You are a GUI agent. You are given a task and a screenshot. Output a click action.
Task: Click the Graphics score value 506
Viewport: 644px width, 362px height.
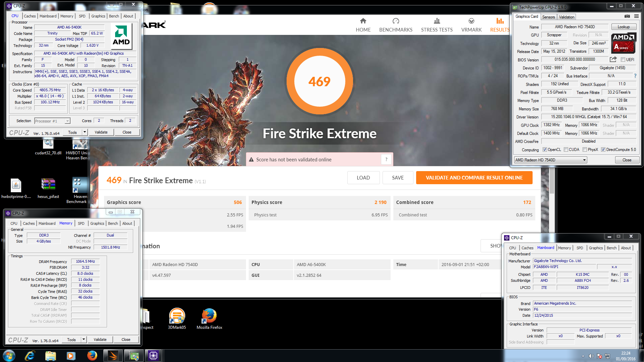click(x=238, y=202)
